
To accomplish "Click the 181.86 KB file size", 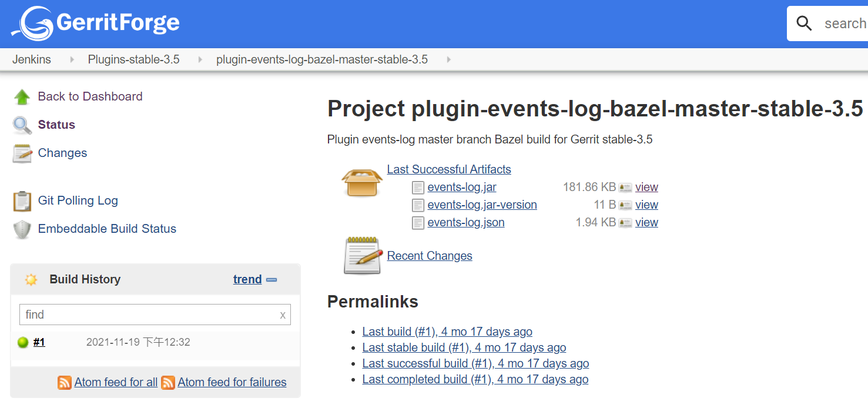I will point(589,187).
